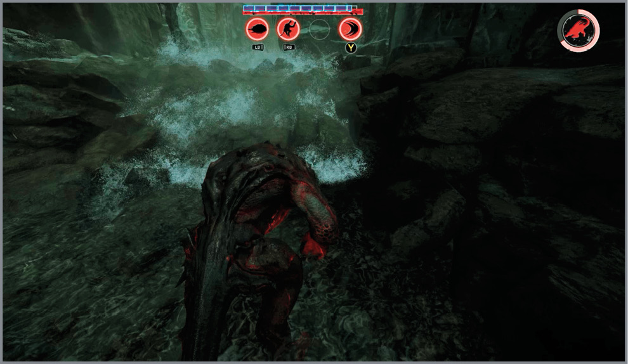Activate the charge ability icon above Y
Viewport: 628px width, 364px height.
pos(350,29)
